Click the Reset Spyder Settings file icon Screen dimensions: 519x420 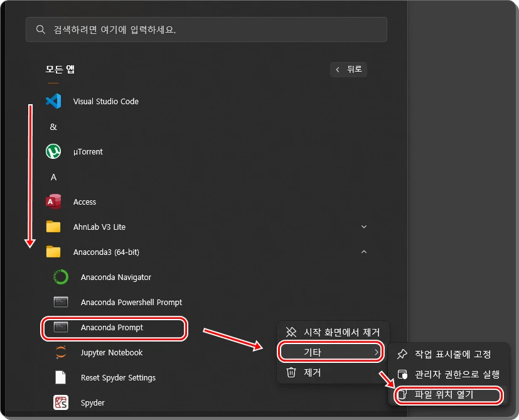pyautogui.click(x=61, y=377)
